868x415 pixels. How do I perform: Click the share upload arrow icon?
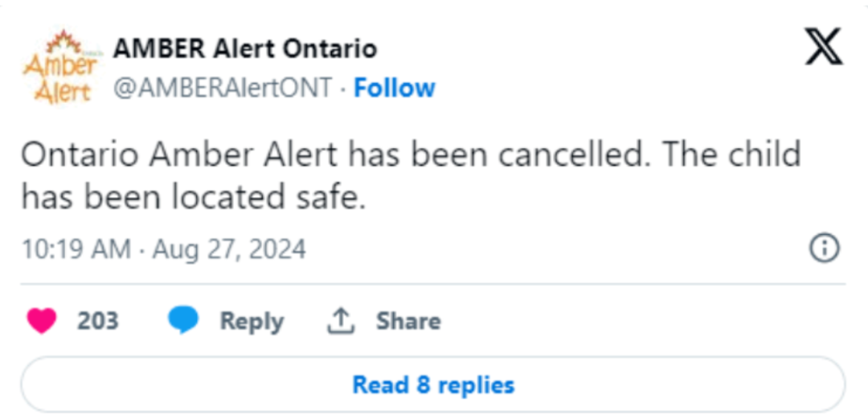tap(341, 322)
